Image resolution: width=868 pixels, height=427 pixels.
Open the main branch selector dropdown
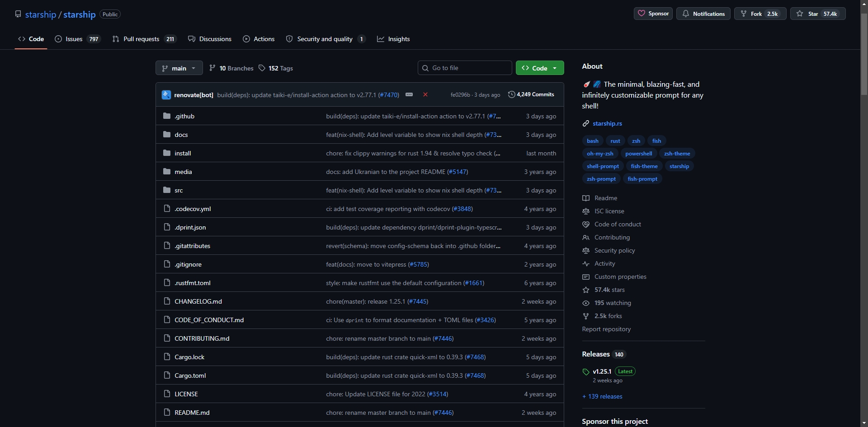179,68
